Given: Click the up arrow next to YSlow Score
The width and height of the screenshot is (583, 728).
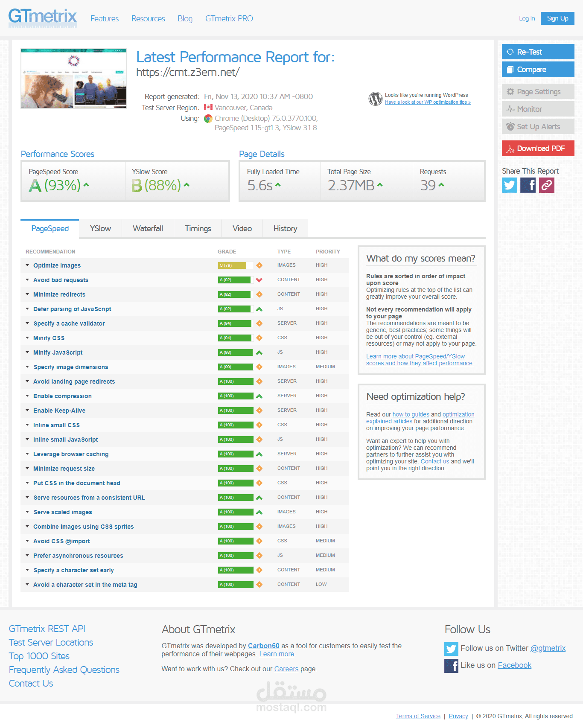Looking at the screenshot, I should pyautogui.click(x=187, y=185).
